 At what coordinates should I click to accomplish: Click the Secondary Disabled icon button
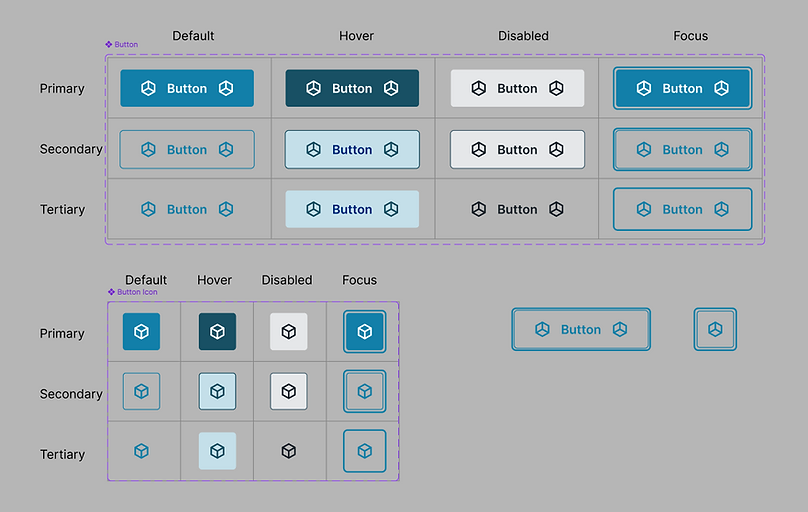(x=289, y=391)
